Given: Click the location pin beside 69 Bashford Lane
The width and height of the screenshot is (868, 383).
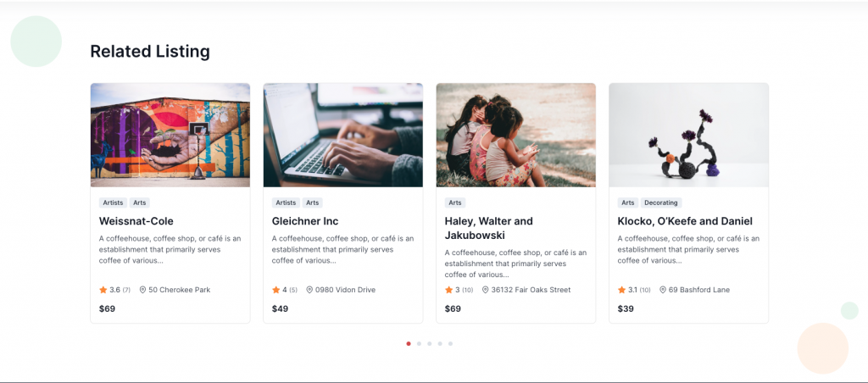Looking at the screenshot, I should click(663, 290).
